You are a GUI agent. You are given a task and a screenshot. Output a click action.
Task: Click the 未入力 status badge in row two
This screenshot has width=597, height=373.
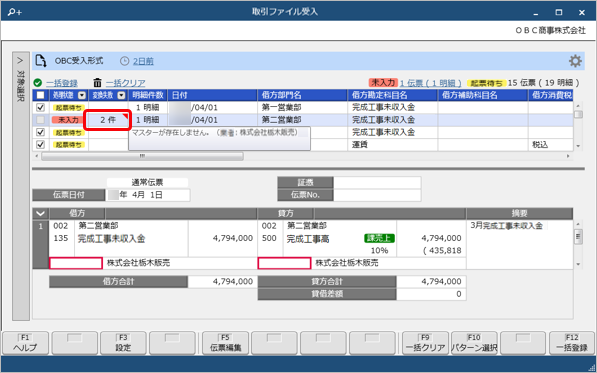coord(68,120)
